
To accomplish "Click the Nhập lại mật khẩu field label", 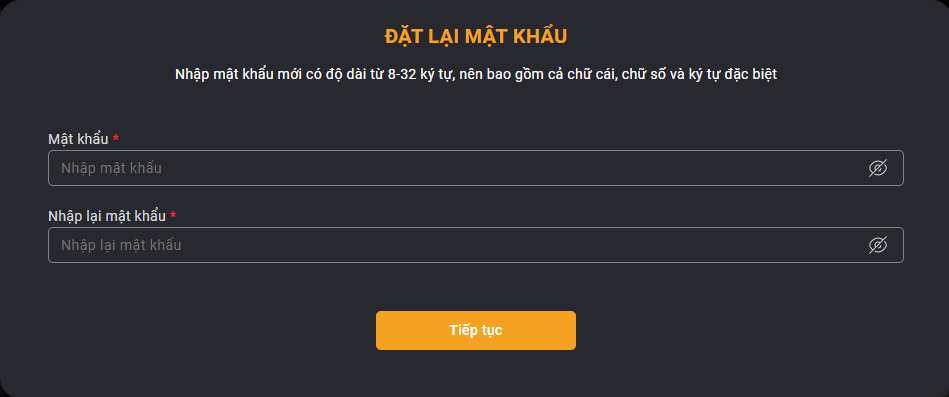I will pos(107,216).
